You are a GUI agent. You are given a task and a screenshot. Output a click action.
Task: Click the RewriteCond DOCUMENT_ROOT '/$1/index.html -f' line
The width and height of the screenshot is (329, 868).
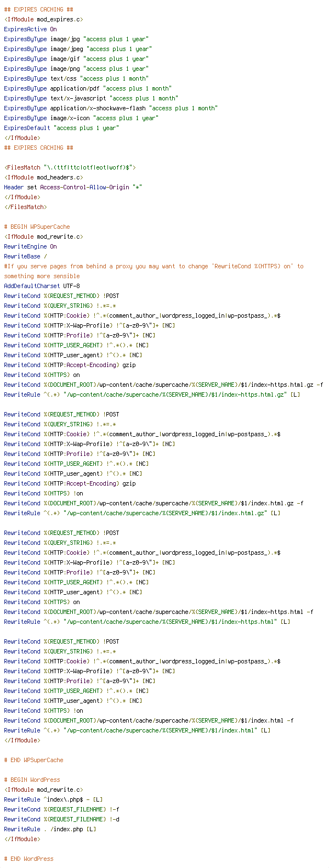(149, 720)
